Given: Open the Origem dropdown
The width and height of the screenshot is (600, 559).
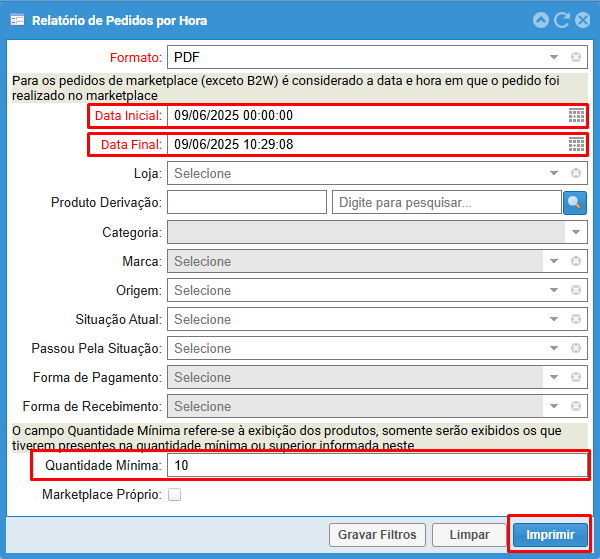Looking at the screenshot, I should tap(554, 290).
